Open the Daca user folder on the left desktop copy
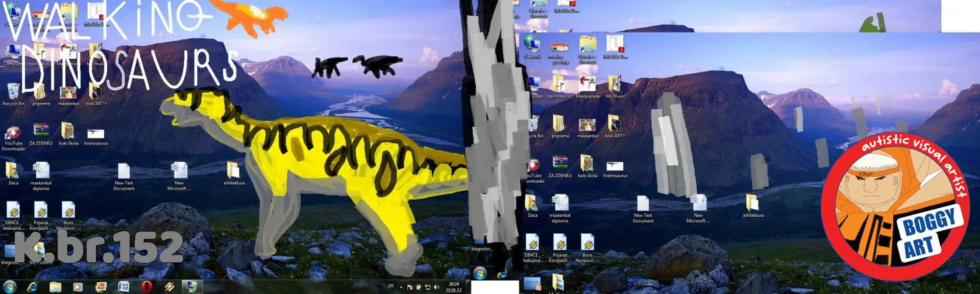 [x=13, y=174]
